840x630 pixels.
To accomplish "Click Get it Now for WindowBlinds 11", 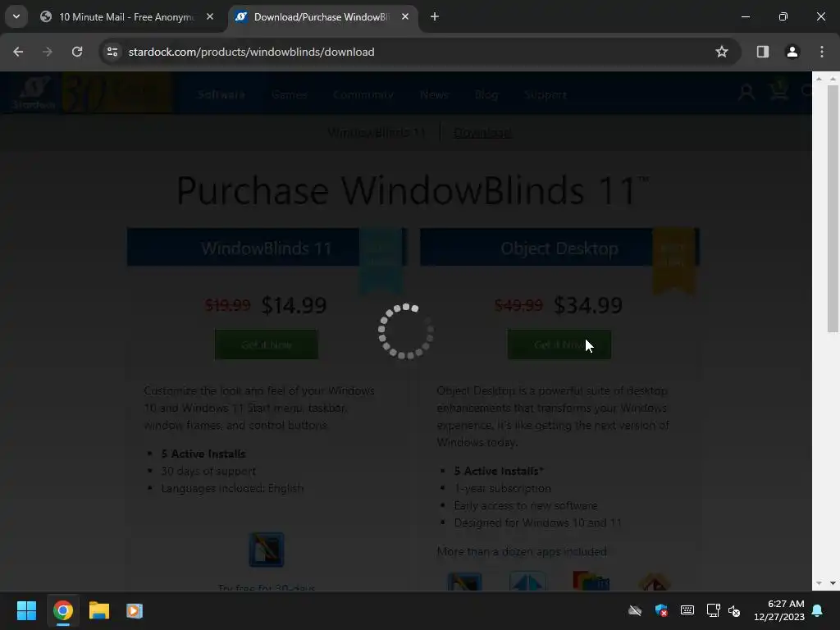I will [267, 345].
